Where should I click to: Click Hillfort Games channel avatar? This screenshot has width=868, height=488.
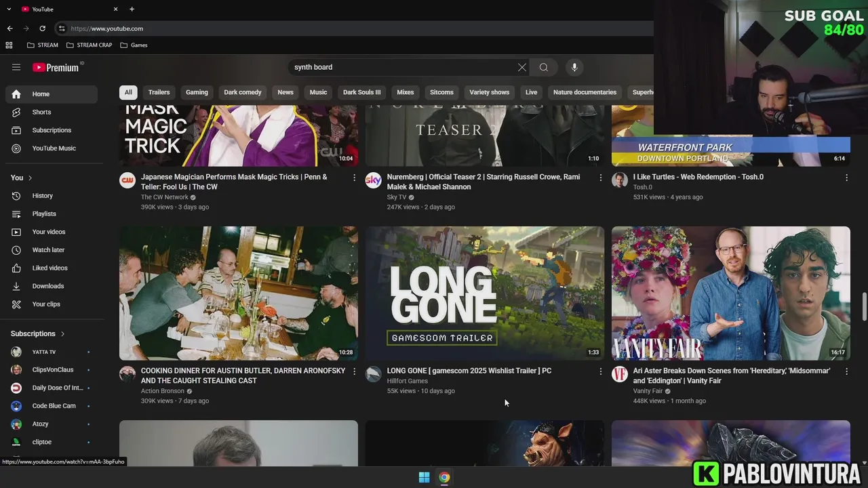point(374,374)
